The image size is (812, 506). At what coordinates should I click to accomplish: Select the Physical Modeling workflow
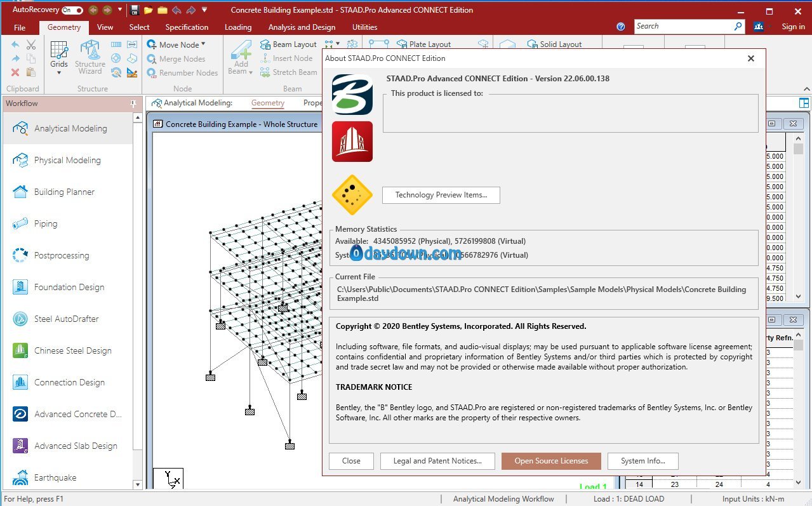[68, 160]
